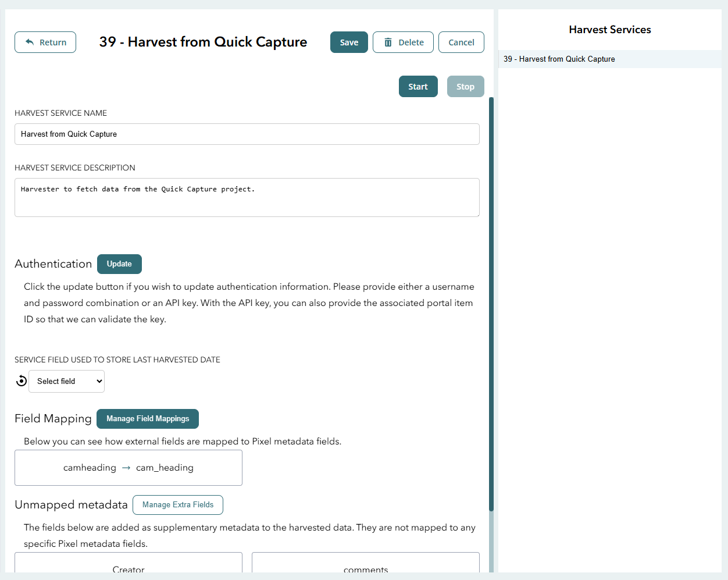Edit the Harvest Service Name field
This screenshot has height=580, width=728.
click(247, 134)
